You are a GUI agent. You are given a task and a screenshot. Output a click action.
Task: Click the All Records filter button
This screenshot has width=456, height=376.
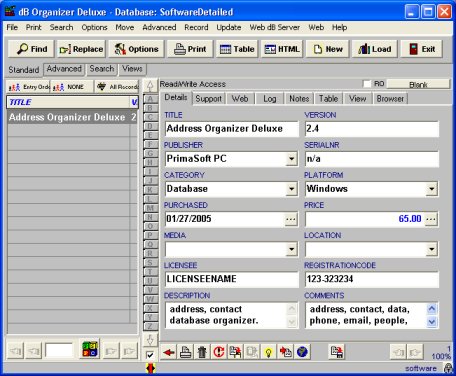116,87
